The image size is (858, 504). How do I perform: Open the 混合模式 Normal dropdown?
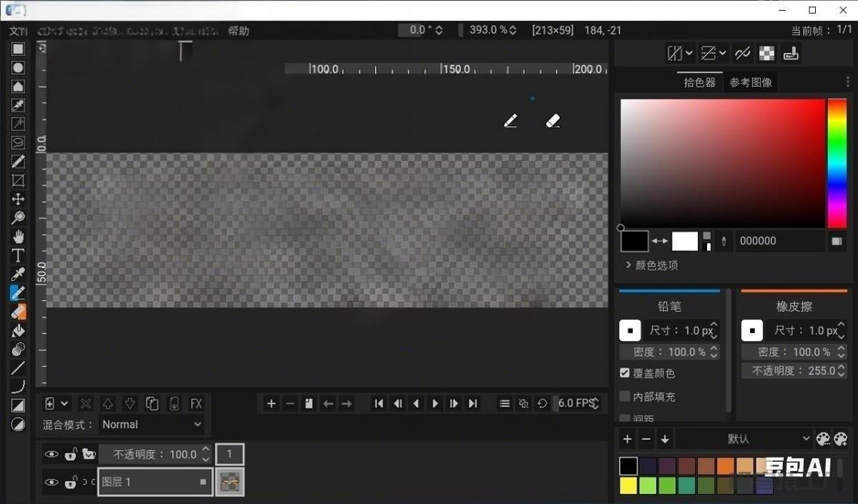152,424
